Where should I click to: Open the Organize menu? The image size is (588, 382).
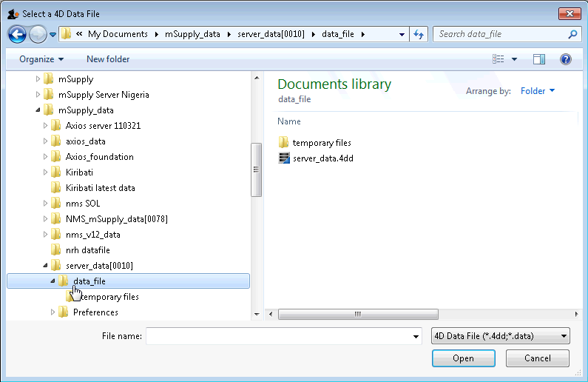click(41, 59)
